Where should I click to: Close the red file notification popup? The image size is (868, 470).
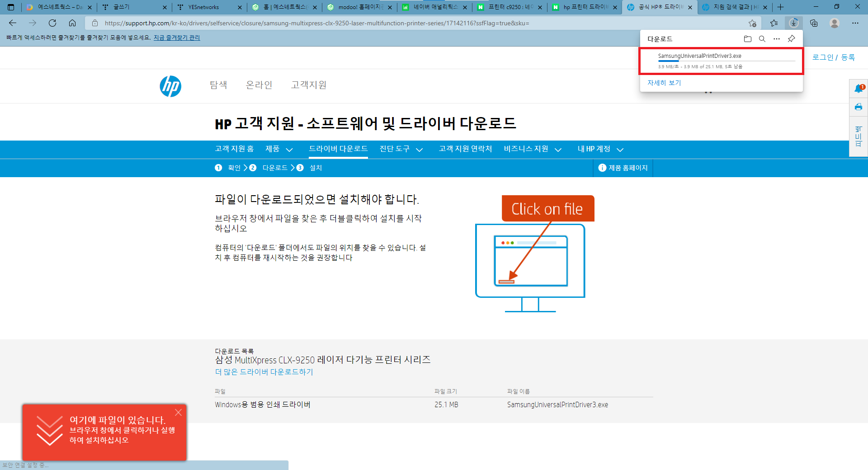point(178,412)
